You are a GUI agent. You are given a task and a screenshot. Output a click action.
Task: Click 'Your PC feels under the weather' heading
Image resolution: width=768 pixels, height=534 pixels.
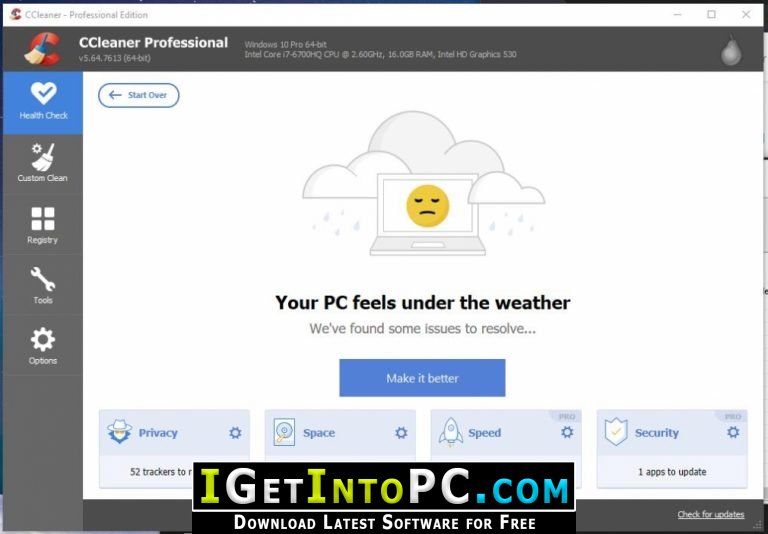(x=423, y=303)
